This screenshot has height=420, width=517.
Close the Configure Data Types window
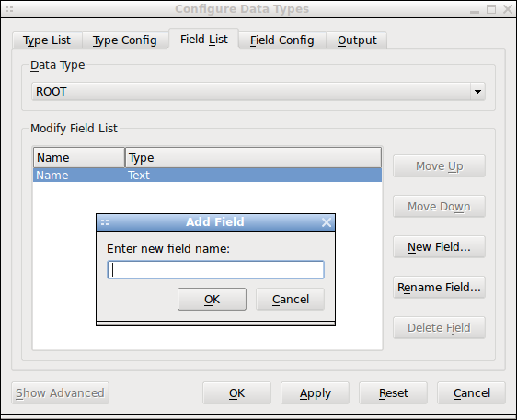508,9
